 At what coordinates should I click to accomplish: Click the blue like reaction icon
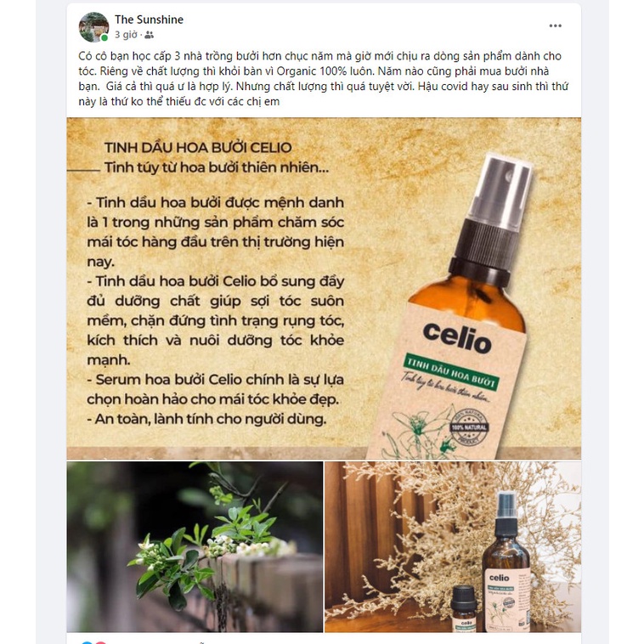pos(87,642)
